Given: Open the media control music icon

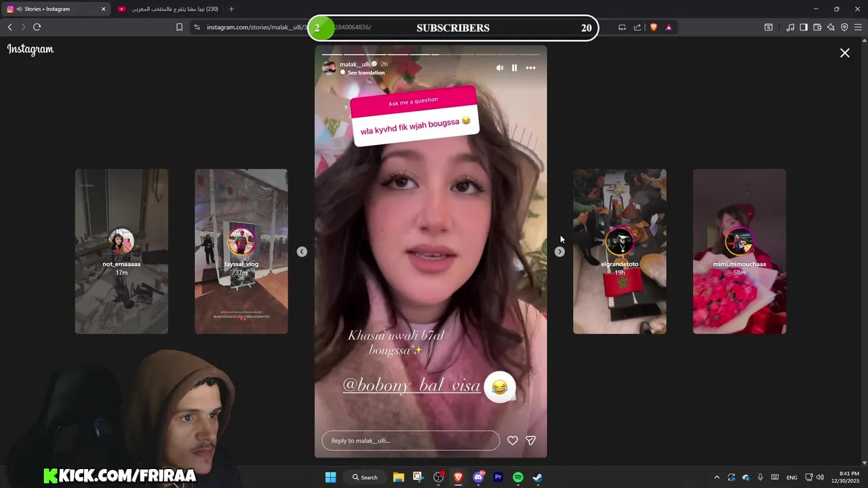Looking at the screenshot, I should [x=790, y=27].
